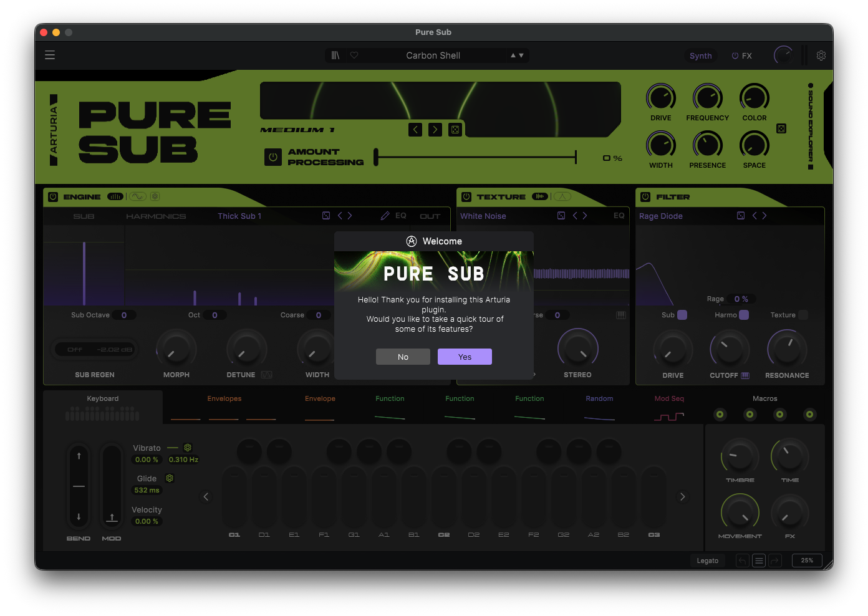
Task: Click the BEND pitch wheel
Action: [79, 486]
